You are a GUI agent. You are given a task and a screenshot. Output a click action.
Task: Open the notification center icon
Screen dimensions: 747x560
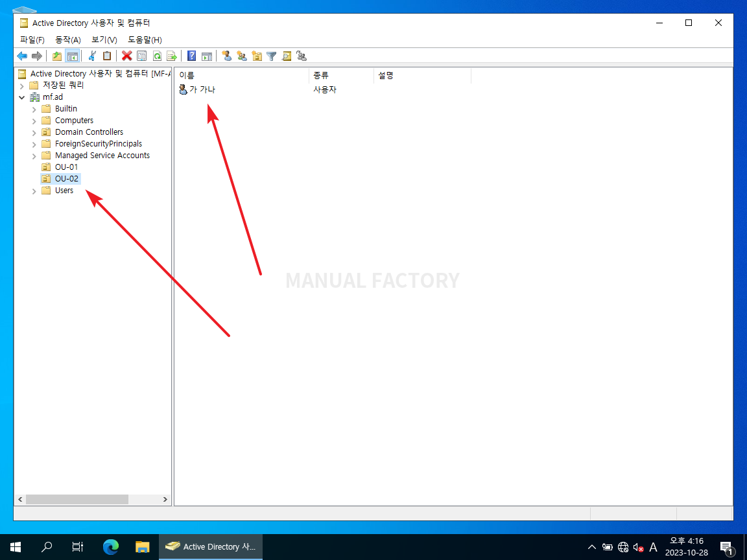726,548
